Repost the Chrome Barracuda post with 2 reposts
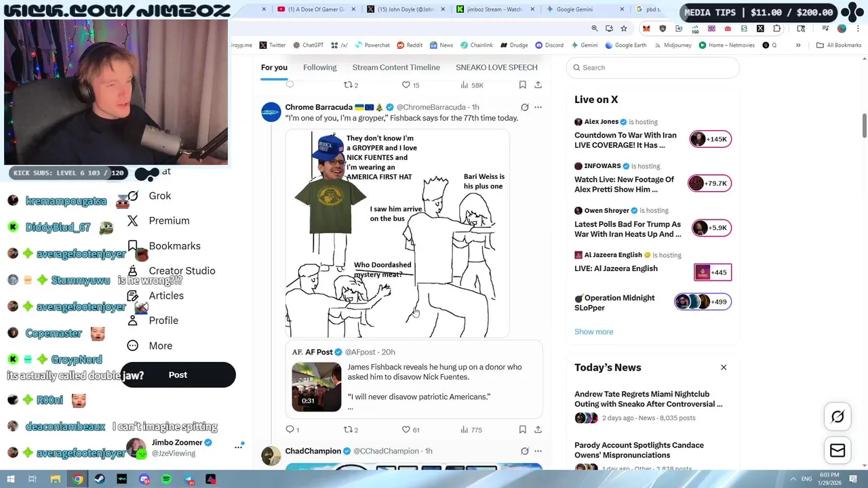 [x=351, y=430]
